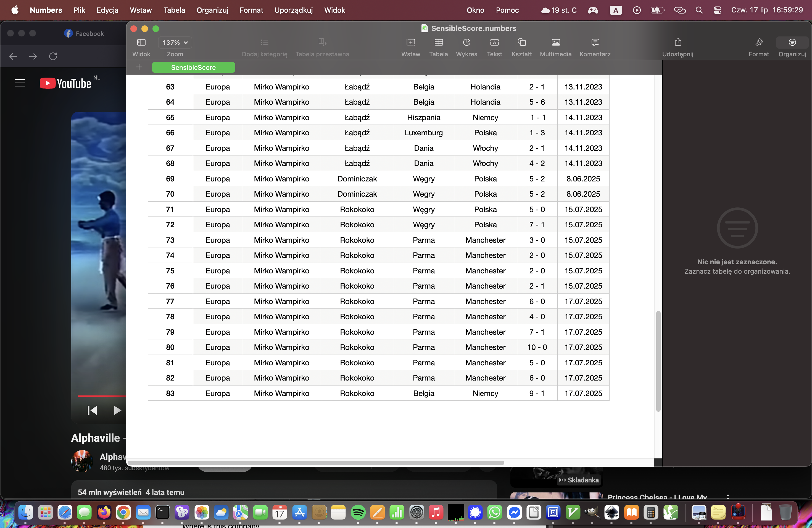812x528 pixels.
Task: Add a Komentarz comment
Action: tap(595, 43)
